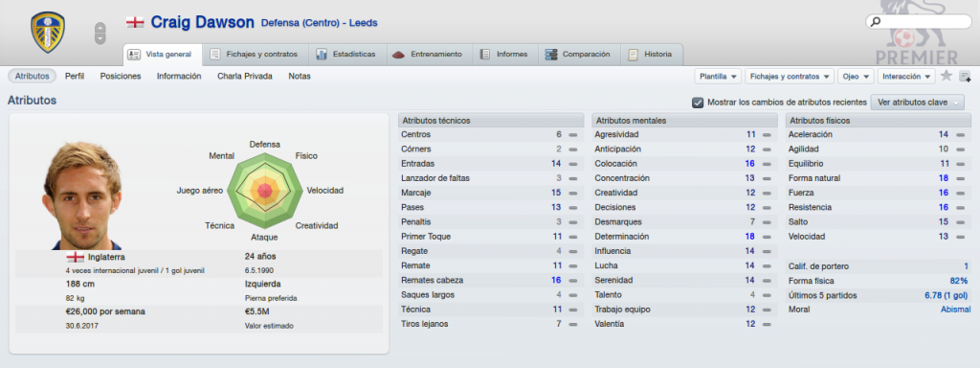
Task: Uncheck Mostrar los cambios de atributos recientes
Action: pos(698,103)
